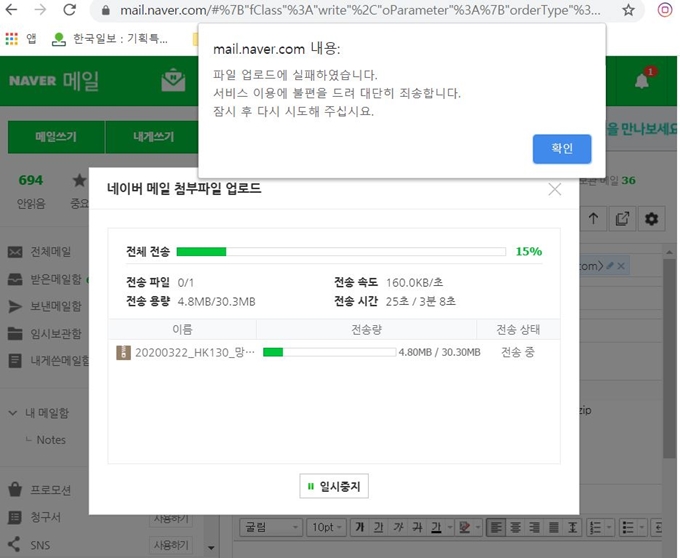
Task: Click the 이름 column header
Action: coord(182,330)
